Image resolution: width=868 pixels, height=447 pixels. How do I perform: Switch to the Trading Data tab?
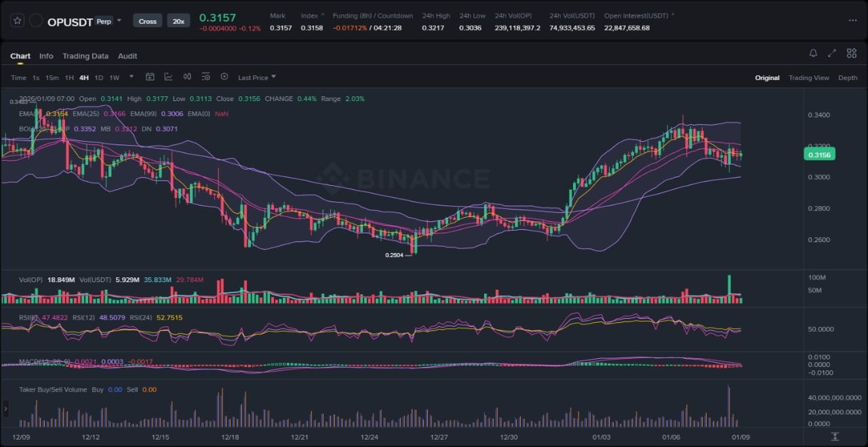[85, 56]
